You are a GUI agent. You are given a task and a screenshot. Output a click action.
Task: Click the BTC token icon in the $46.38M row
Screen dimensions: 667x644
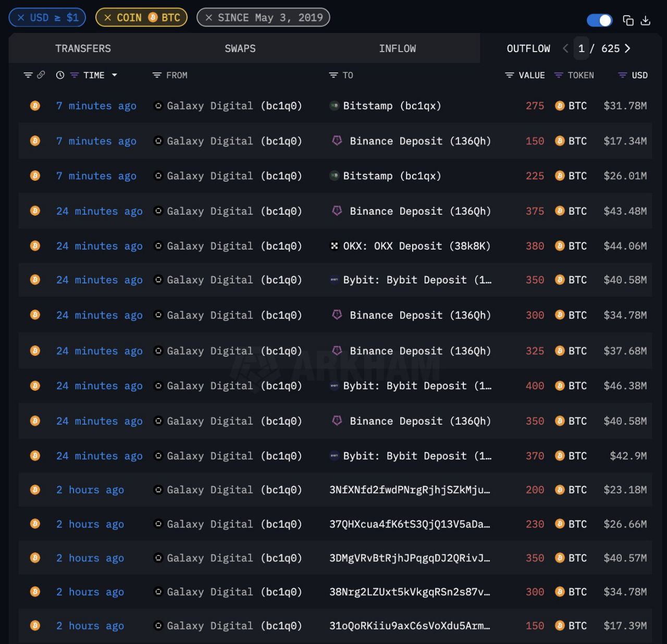tap(560, 386)
